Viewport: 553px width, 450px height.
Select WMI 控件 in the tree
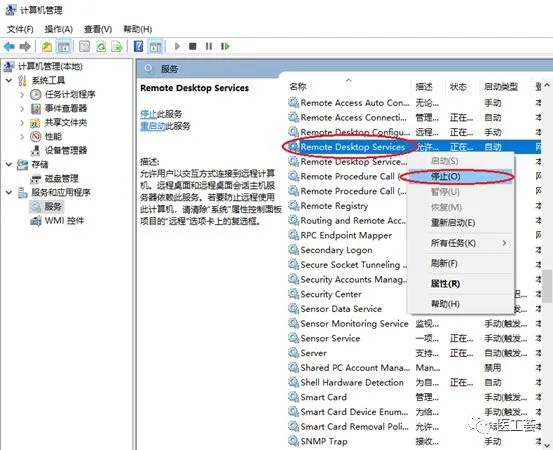point(64,221)
